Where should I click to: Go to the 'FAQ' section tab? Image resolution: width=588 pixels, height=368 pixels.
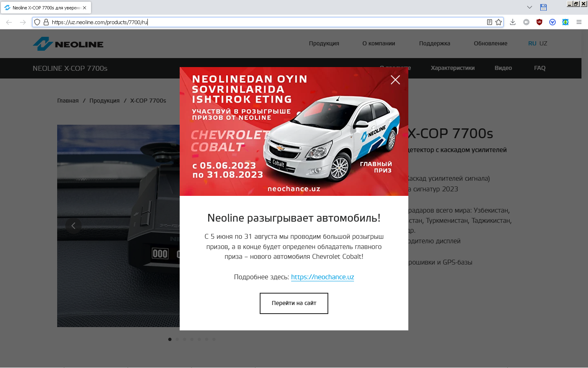coord(540,68)
